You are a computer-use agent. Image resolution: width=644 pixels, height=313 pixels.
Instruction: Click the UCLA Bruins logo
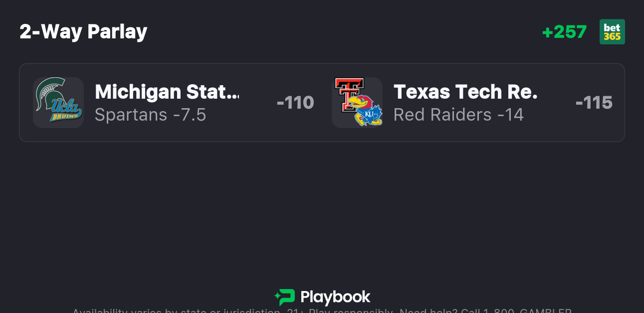[66, 111]
